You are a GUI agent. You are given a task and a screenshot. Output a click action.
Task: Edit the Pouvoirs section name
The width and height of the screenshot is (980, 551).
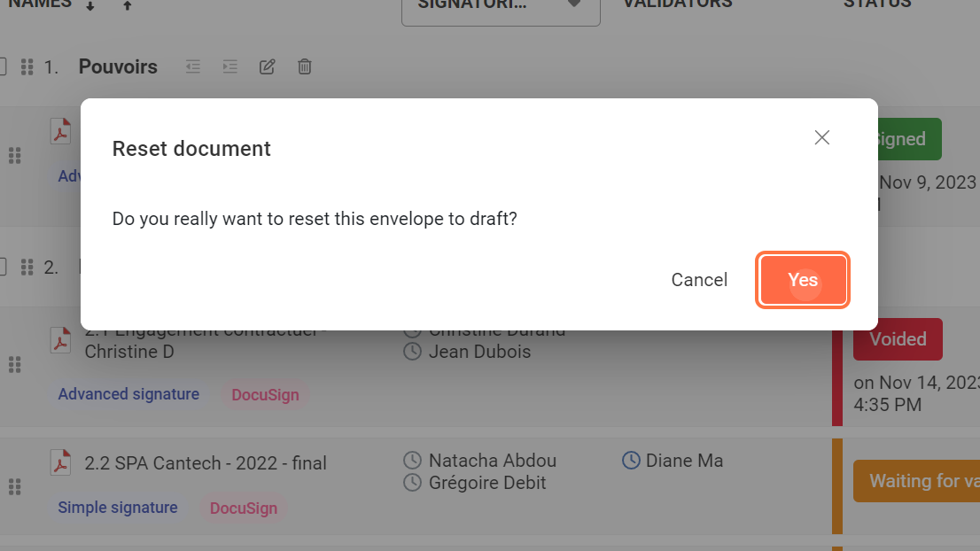(267, 66)
